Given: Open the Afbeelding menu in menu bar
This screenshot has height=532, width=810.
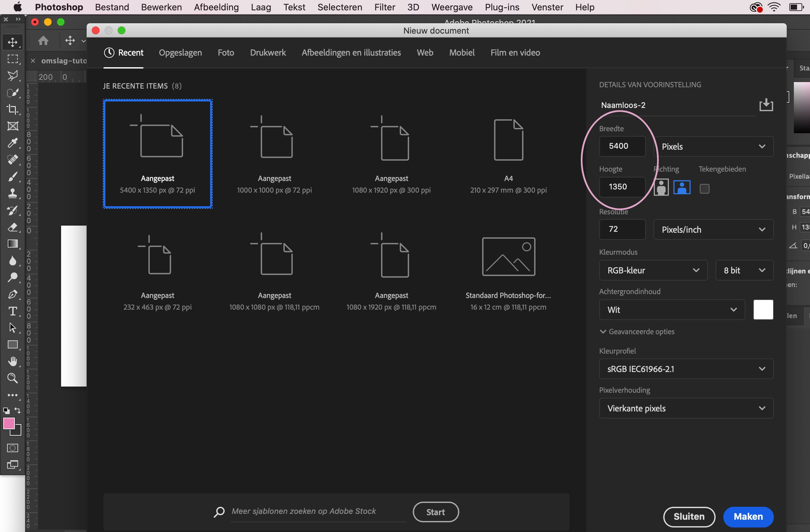Looking at the screenshot, I should [x=216, y=7].
